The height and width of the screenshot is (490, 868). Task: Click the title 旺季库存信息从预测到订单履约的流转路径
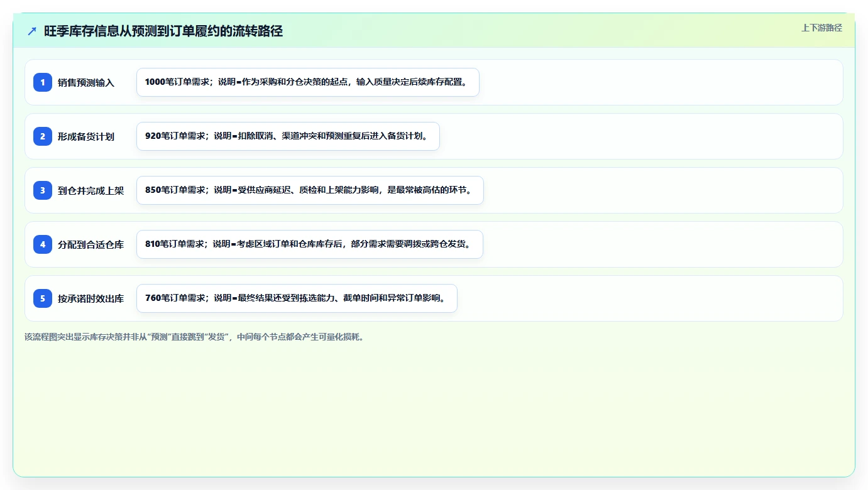coord(163,31)
